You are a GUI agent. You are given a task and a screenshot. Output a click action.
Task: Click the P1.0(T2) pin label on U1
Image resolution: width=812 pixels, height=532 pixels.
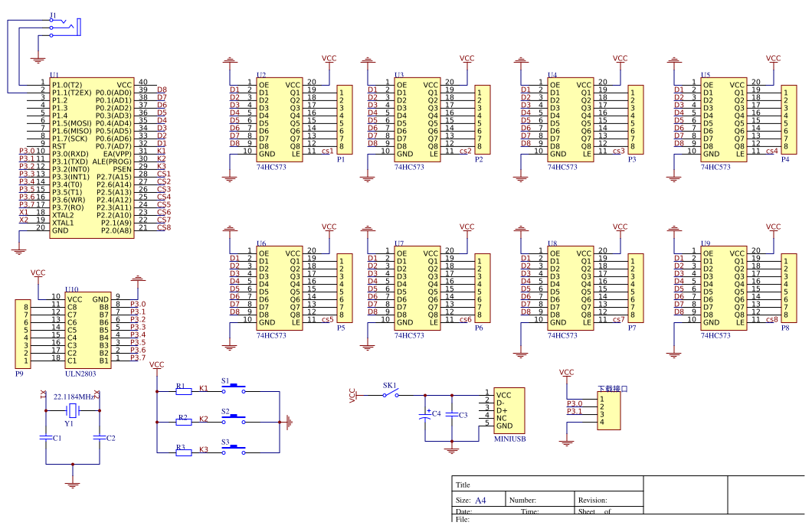pos(67,85)
